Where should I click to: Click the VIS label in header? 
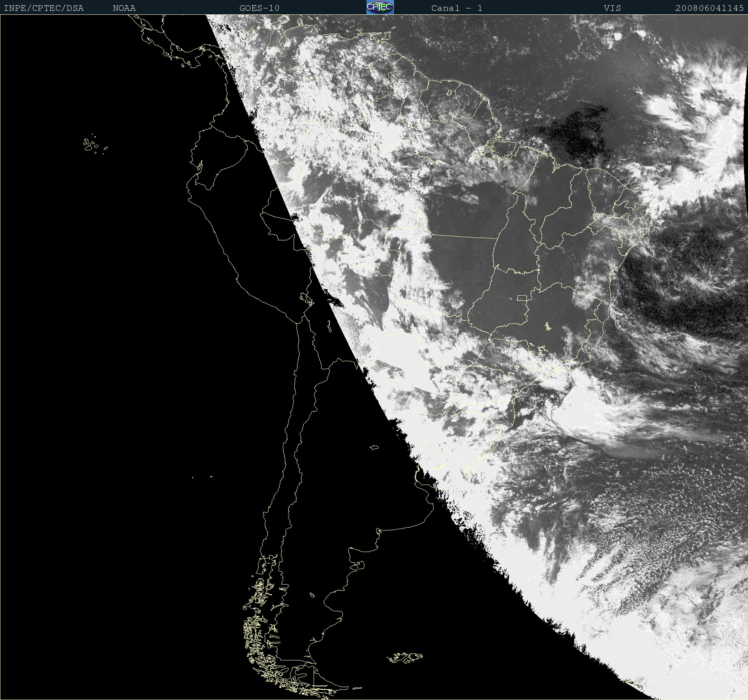coord(612,8)
